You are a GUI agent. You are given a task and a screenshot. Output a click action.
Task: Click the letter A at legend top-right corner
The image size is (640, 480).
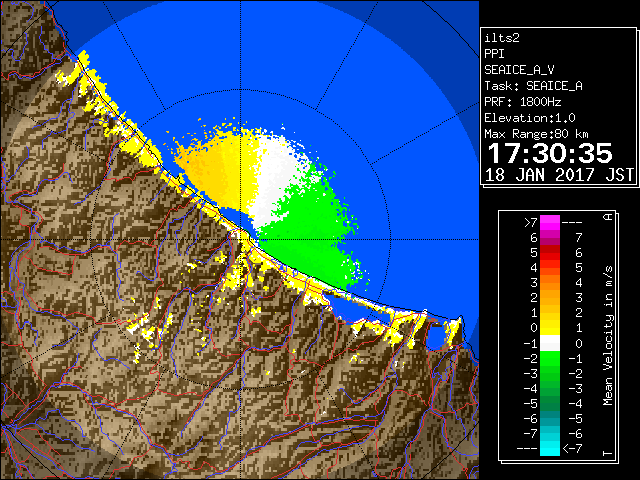point(608,217)
